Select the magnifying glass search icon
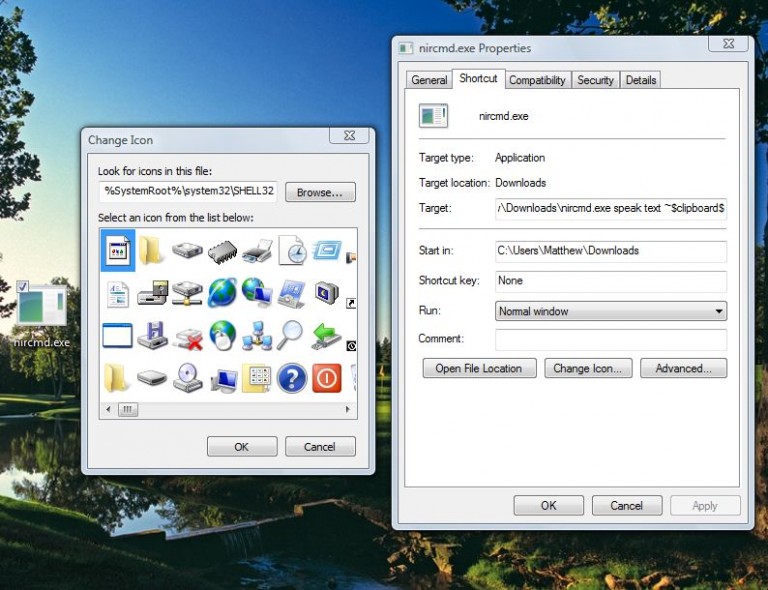Screen dimensions: 768x590 (290, 335)
